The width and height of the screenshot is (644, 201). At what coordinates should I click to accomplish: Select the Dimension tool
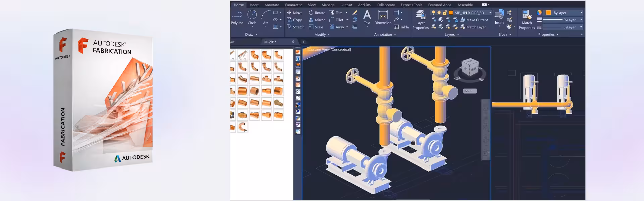[383, 17]
